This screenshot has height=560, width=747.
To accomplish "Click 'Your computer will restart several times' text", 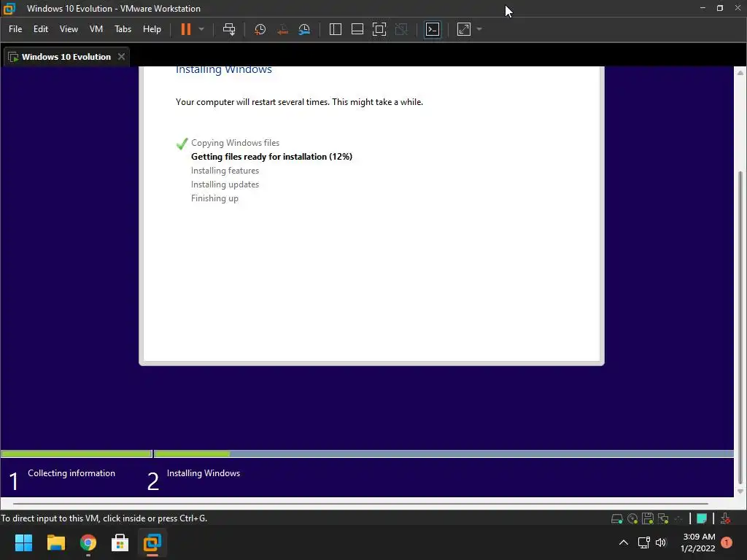I will [299, 102].
